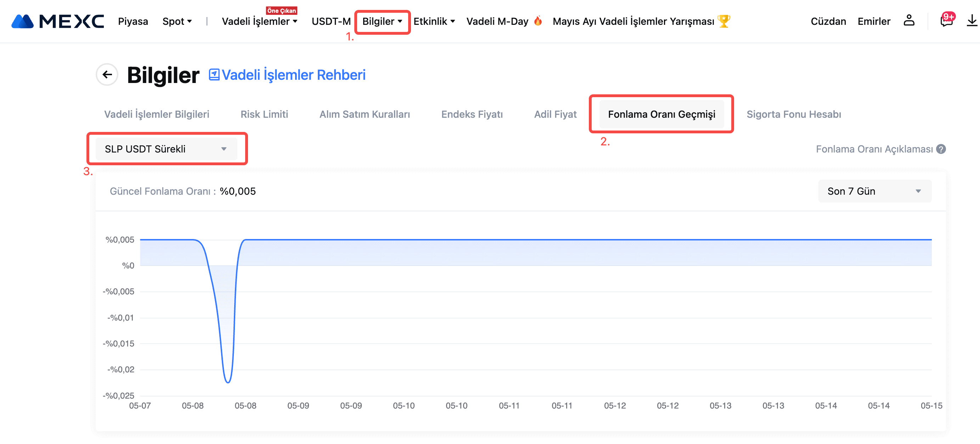
Task: Select the Sigorta Fonu Hesabı tab
Action: pos(794,114)
